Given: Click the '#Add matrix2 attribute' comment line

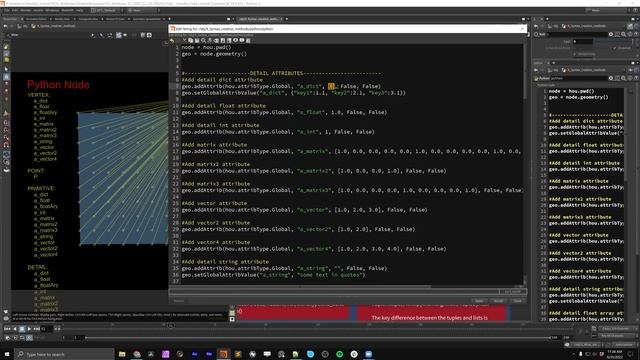Looking at the screenshot, I should (216, 164).
